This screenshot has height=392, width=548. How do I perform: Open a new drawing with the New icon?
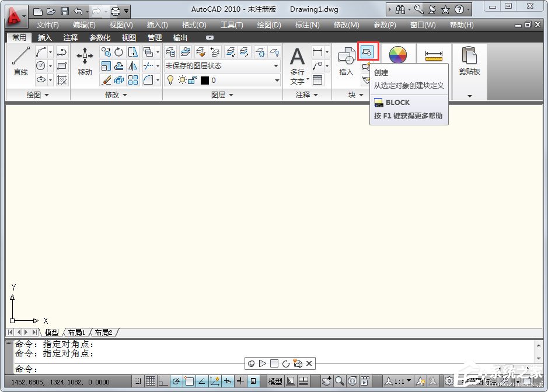[x=36, y=10]
